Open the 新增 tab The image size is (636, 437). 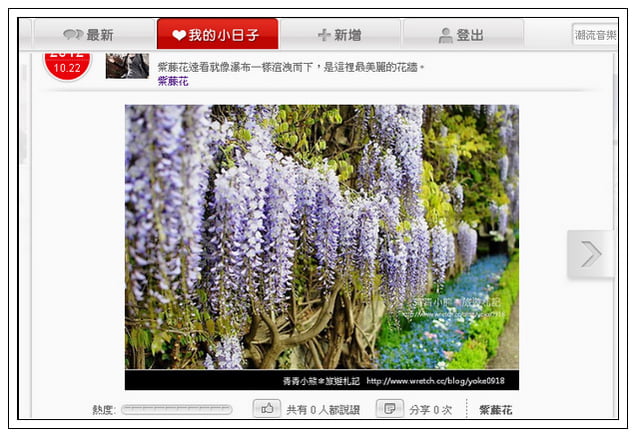coord(340,34)
